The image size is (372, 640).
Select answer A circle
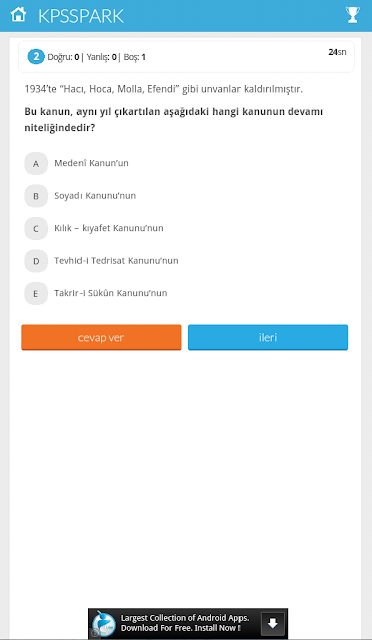pyautogui.click(x=36, y=164)
